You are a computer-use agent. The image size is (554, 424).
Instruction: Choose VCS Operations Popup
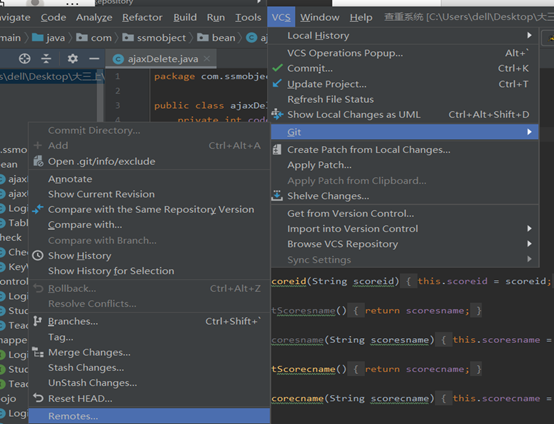(x=404, y=53)
